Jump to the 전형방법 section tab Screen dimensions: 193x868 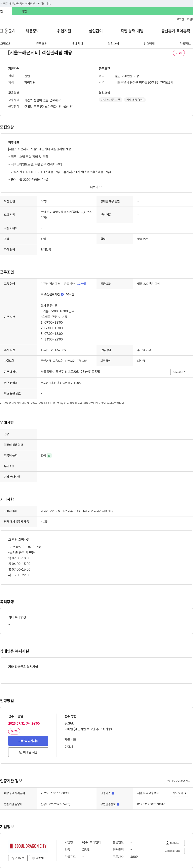[x=149, y=44]
